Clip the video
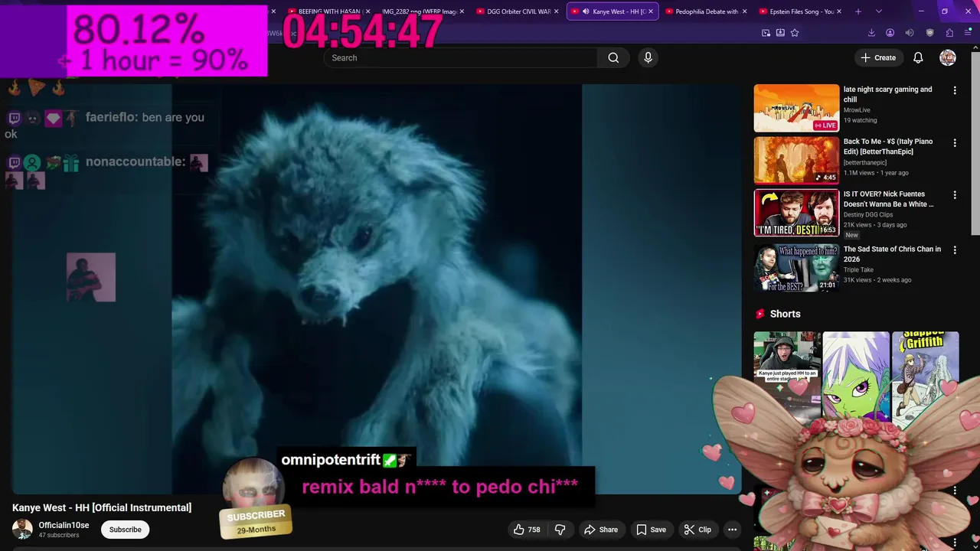Viewport: 980px width, 551px height. pos(697,530)
